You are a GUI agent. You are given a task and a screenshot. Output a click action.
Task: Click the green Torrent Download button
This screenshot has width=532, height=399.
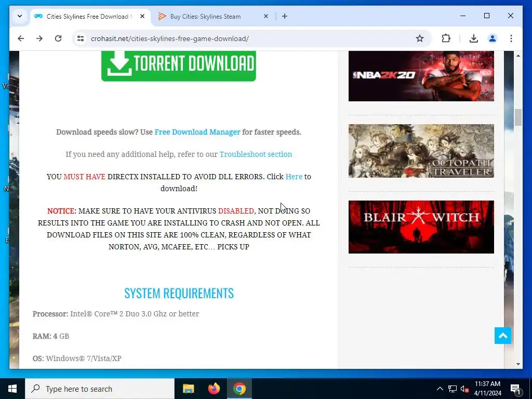[179, 65]
